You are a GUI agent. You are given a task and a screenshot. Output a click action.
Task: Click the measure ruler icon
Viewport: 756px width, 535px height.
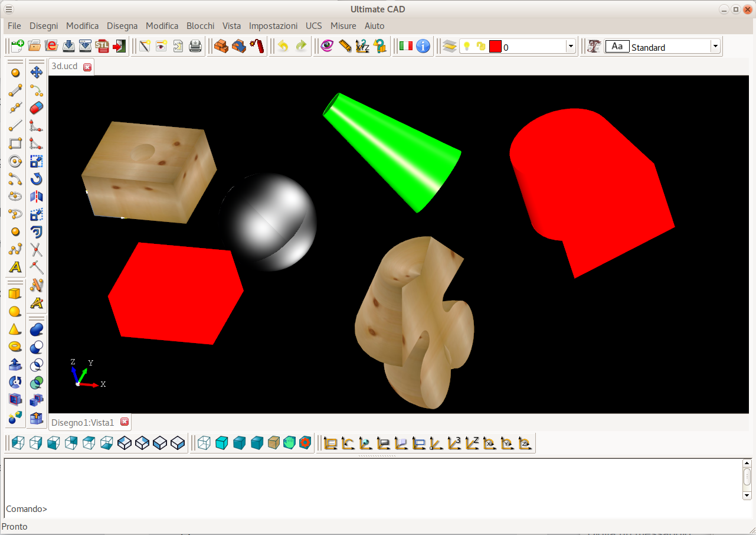coord(345,46)
